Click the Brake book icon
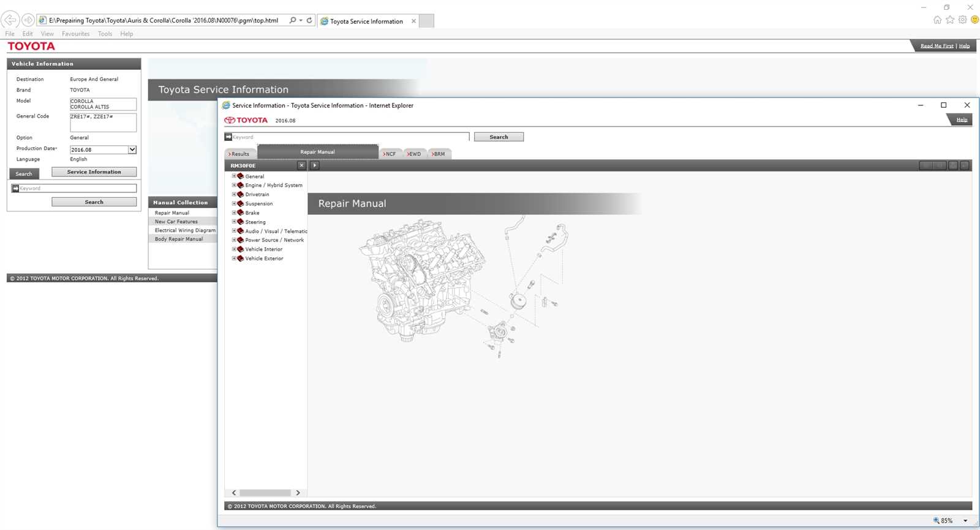 [240, 213]
